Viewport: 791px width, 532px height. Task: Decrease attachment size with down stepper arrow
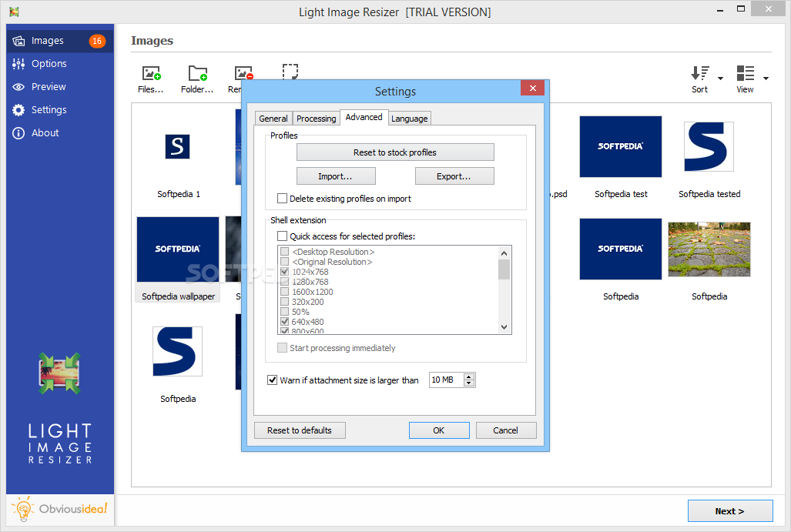469,383
